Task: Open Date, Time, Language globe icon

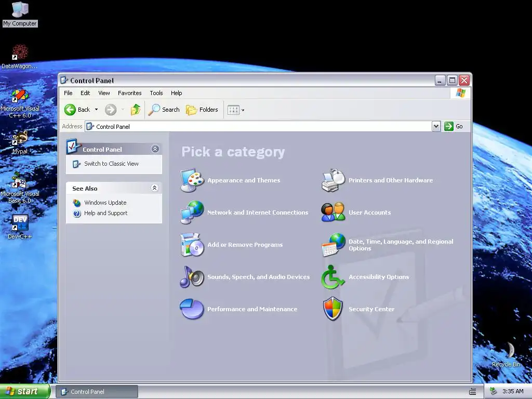Action: pos(333,245)
